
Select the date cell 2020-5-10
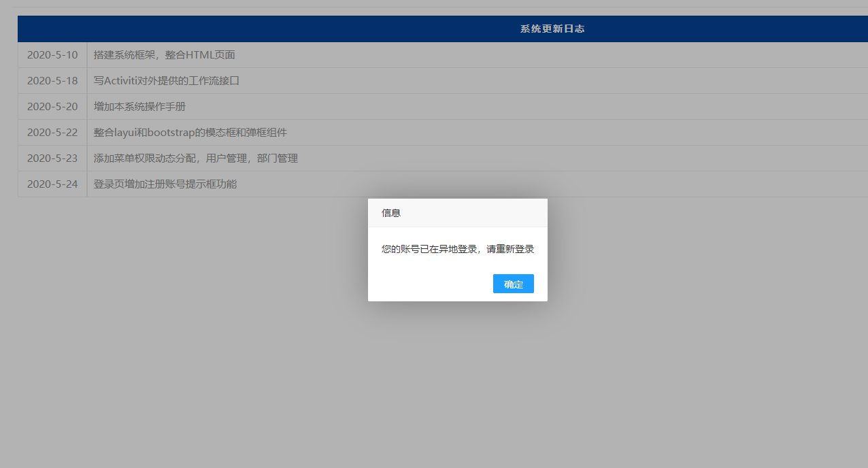coord(52,55)
